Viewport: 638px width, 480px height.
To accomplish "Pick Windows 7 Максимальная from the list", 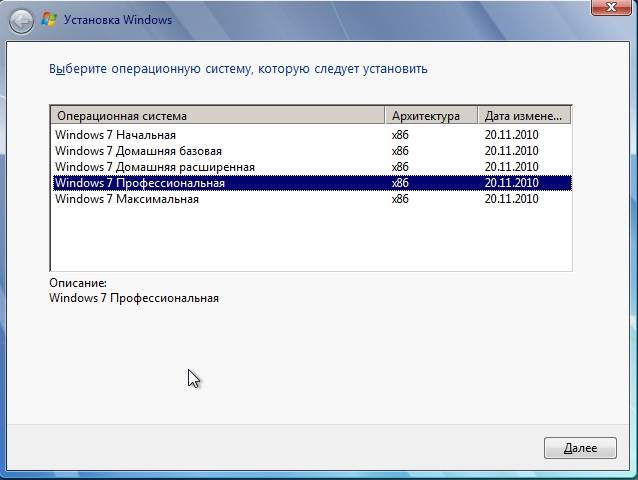I will tap(126, 199).
